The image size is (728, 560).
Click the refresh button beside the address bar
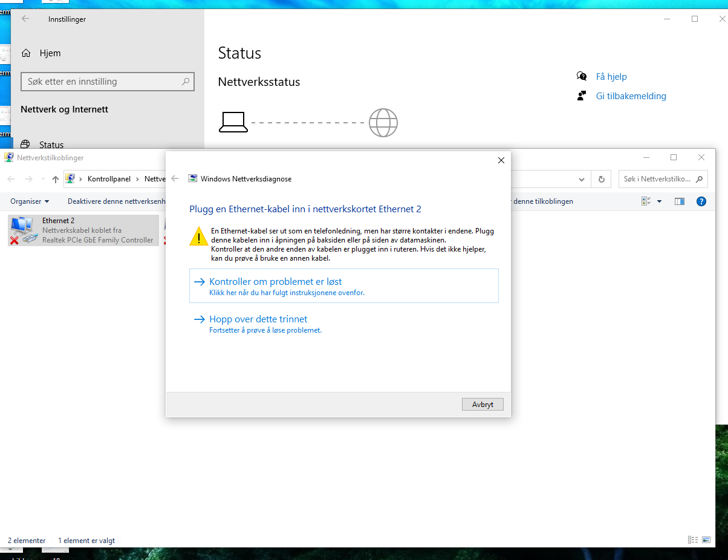(x=601, y=179)
